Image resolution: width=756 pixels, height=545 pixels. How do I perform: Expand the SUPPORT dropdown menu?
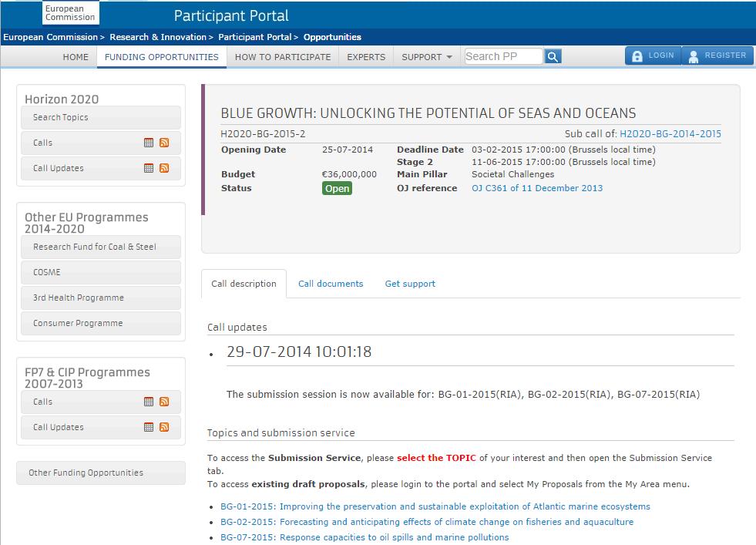(427, 57)
